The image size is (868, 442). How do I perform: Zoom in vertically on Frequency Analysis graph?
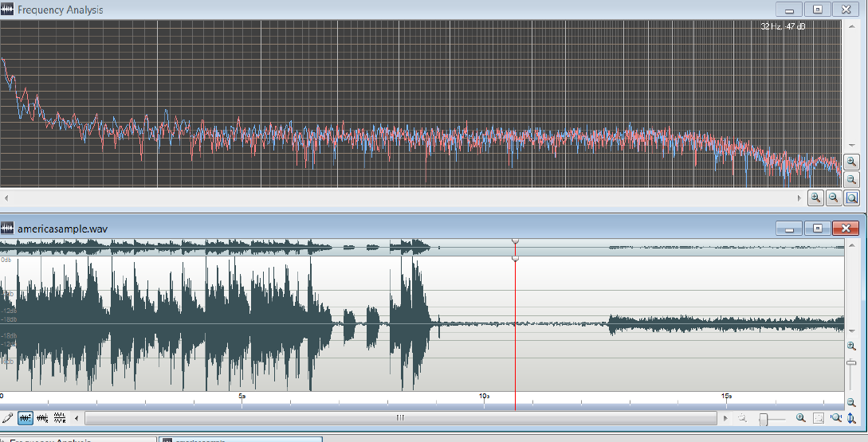click(851, 162)
